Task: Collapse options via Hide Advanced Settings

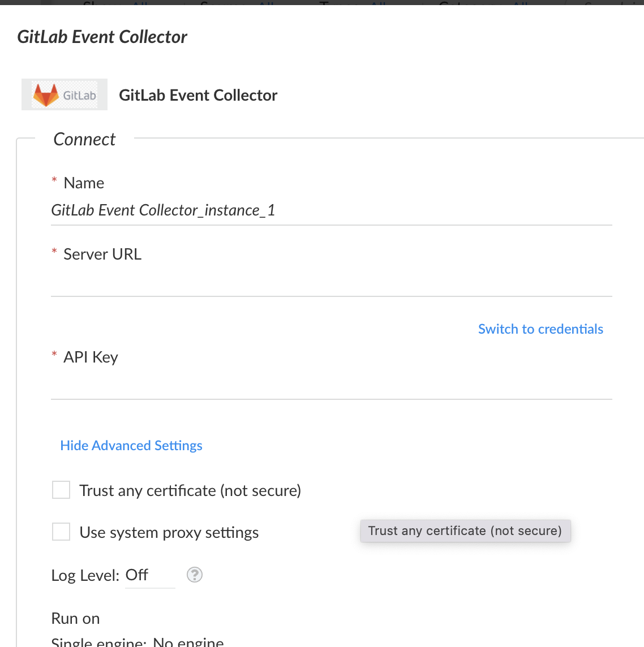Action: click(x=131, y=446)
